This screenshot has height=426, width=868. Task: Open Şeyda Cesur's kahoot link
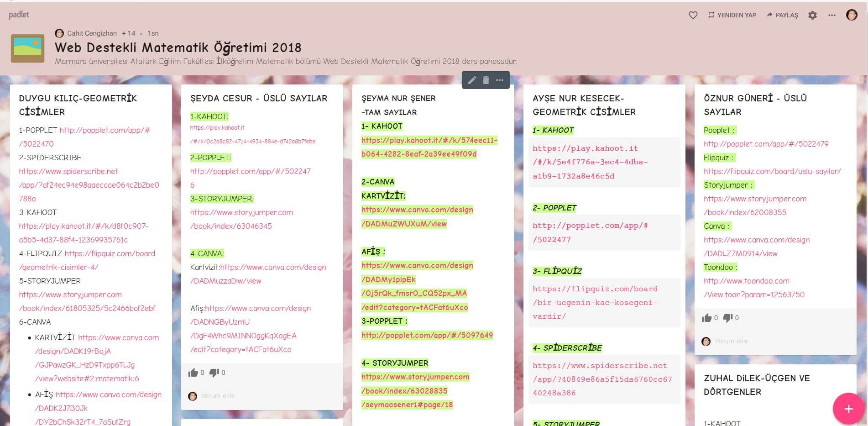click(x=252, y=135)
